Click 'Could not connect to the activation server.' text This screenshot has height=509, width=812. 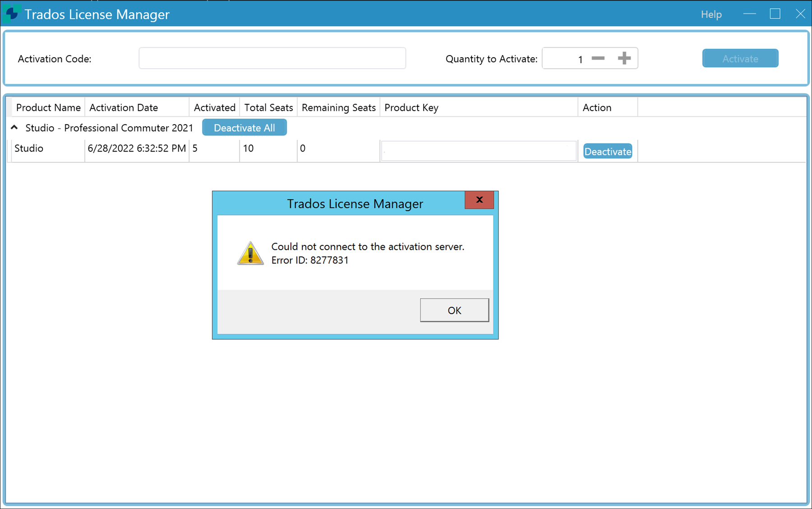pos(368,246)
